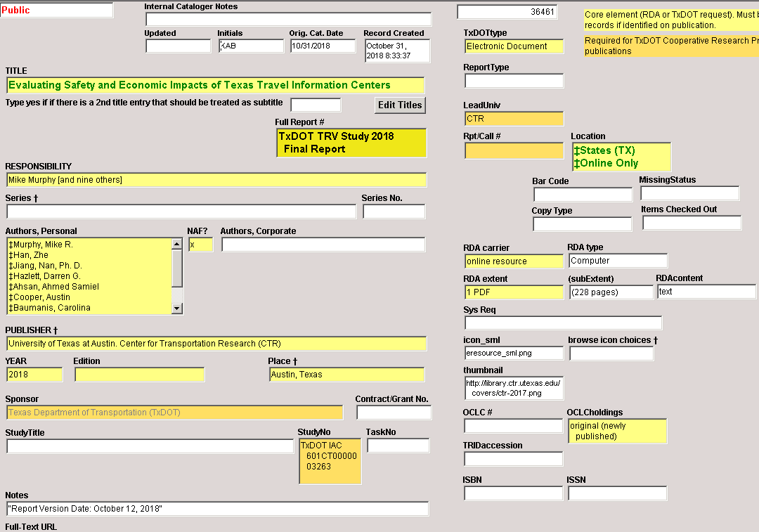Choose author Ahsan, Ahmed Samiel

[x=53, y=287]
